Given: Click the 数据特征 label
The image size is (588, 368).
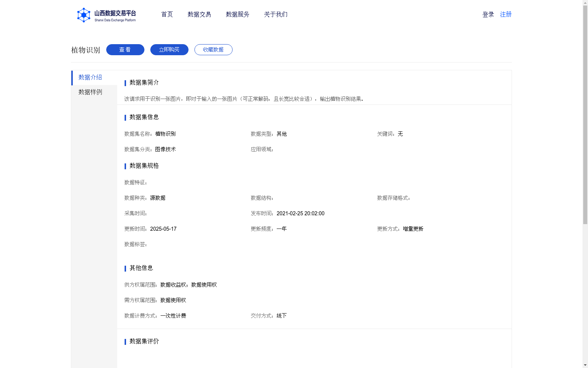Looking at the screenshot, I should [x=136, y=183].
